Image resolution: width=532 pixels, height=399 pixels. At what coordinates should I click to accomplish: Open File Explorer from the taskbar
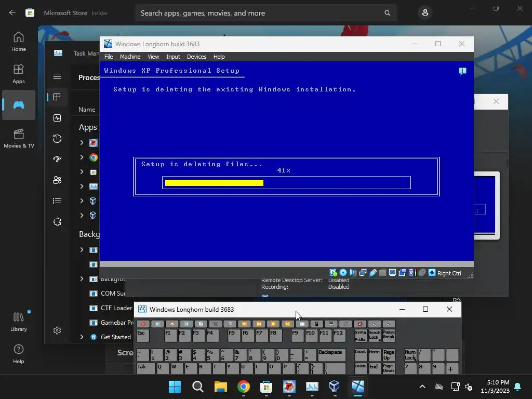220,387
